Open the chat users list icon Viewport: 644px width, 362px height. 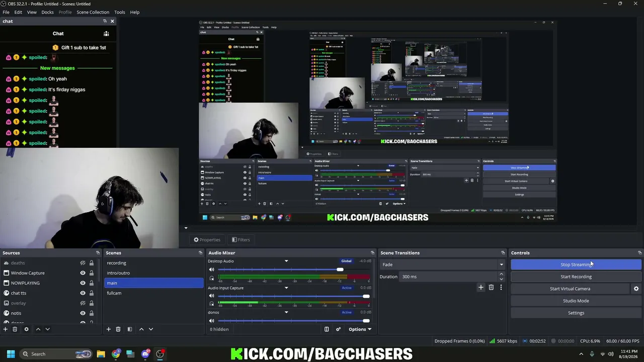pyautogui.click(x=106, y=34)
